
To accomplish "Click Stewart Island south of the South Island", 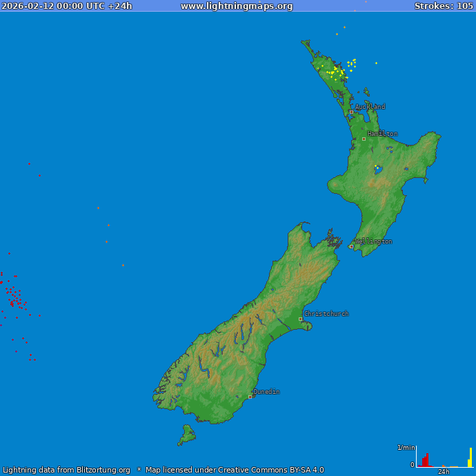I will click(186, 435).
